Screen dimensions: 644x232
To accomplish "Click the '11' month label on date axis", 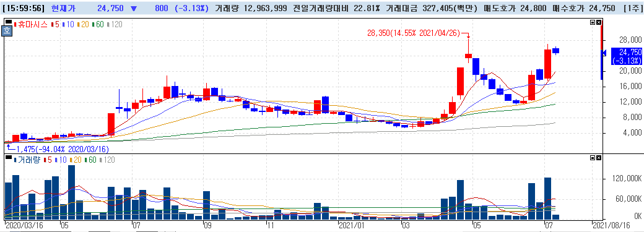I will pos(270,225).
